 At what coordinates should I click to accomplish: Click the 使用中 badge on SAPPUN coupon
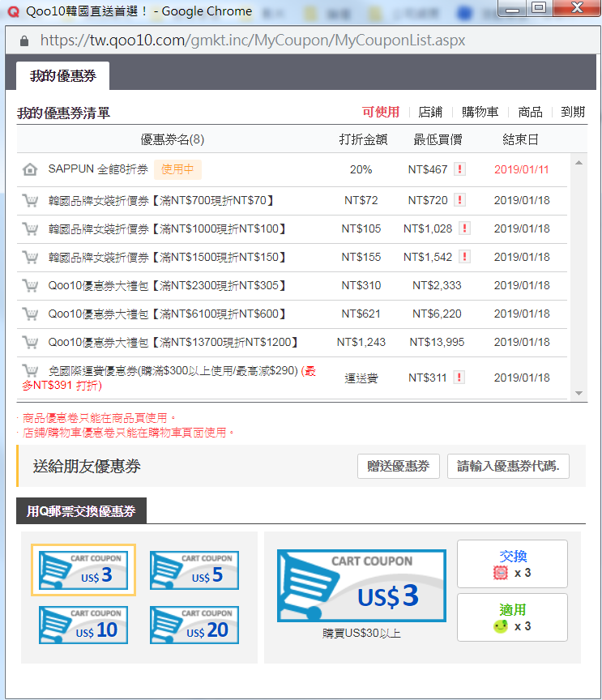[177, 169]
